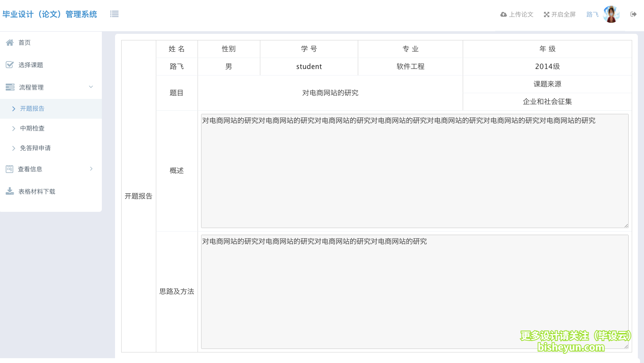This screenshot has height=363, width=644.
Task: Click the upload cloud icon for 上传论文
Action: coord(503,14)
